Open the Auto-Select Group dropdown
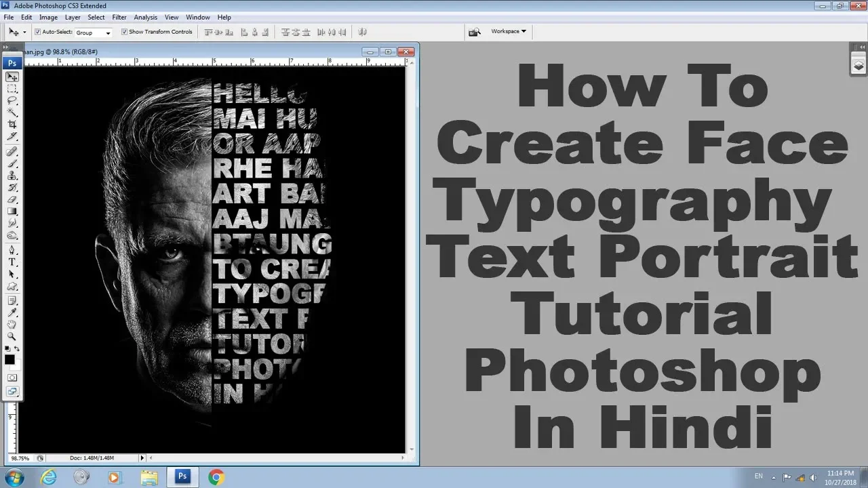The width and height of the screenshot is (868, 488). coord(93,33)
